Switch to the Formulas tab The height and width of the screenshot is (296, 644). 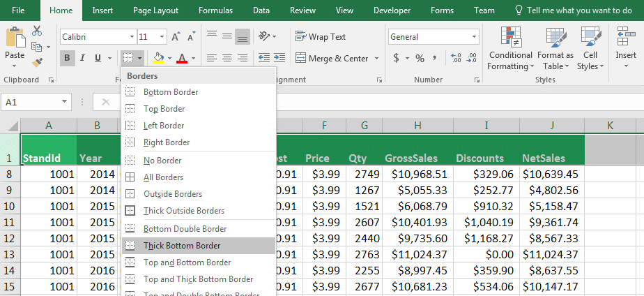point(215,10)
